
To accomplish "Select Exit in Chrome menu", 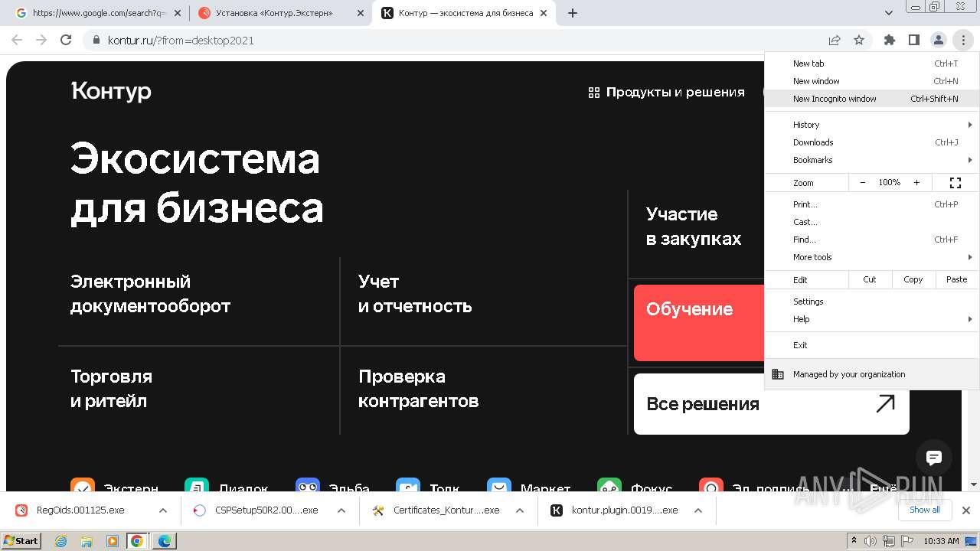I will pos(871,345).
